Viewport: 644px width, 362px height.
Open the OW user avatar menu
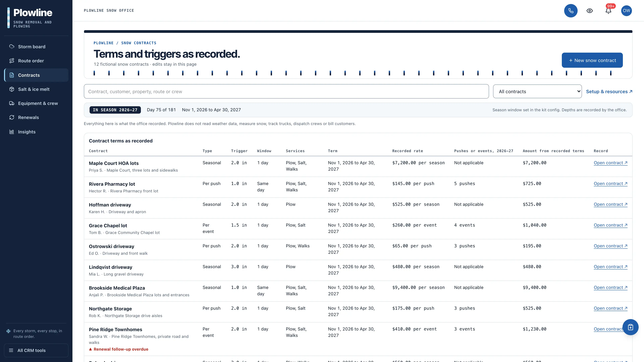pyautogui.click(x=626, y=11)
